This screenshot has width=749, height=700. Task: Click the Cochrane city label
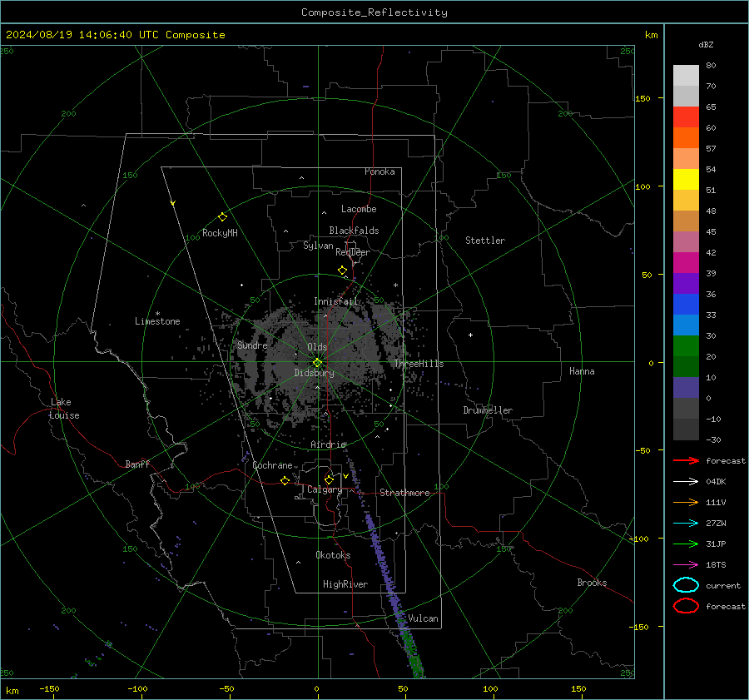(272, 465)
